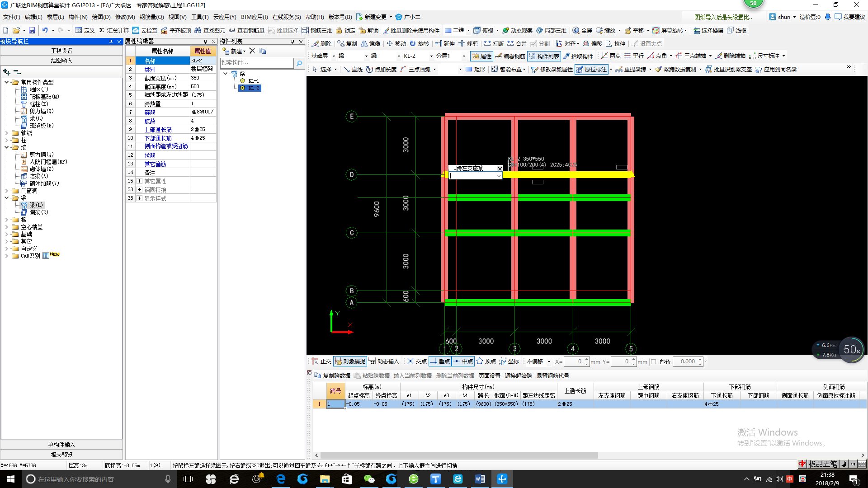Click 动态观察 dynamic observe tool
The width and height of the screenshot is (868, 488).
[x=517, y=30]
